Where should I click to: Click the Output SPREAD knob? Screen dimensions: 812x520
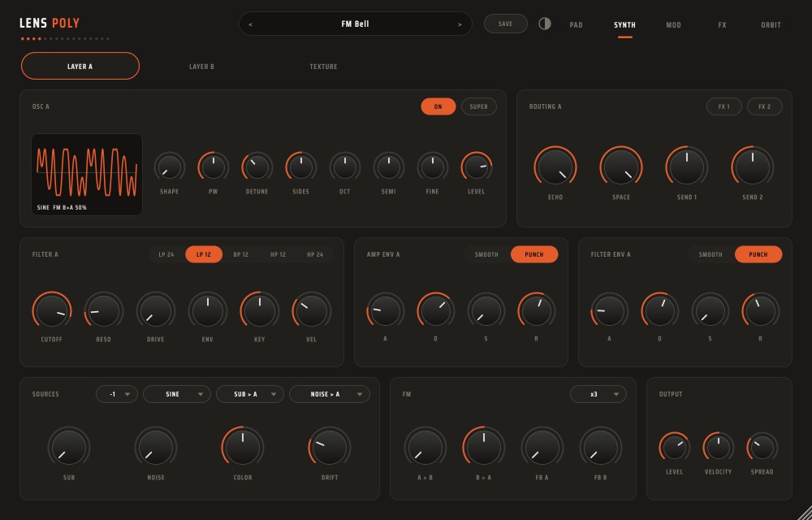pos(762,448)
